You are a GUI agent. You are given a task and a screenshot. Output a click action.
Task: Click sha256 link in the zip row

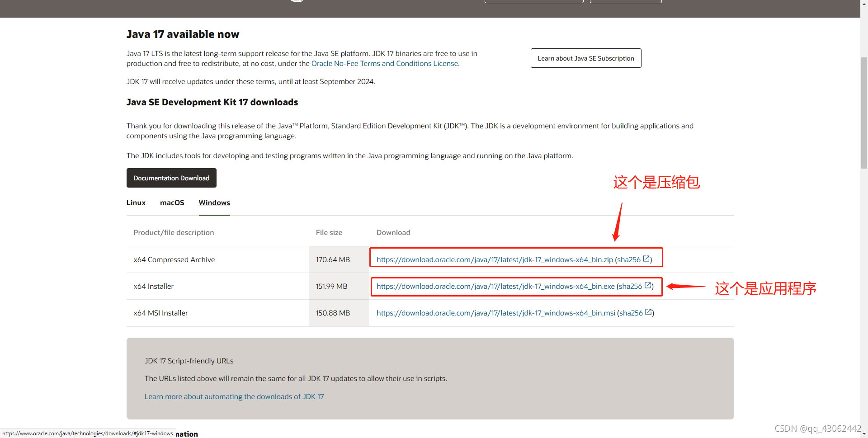(629, 260)
